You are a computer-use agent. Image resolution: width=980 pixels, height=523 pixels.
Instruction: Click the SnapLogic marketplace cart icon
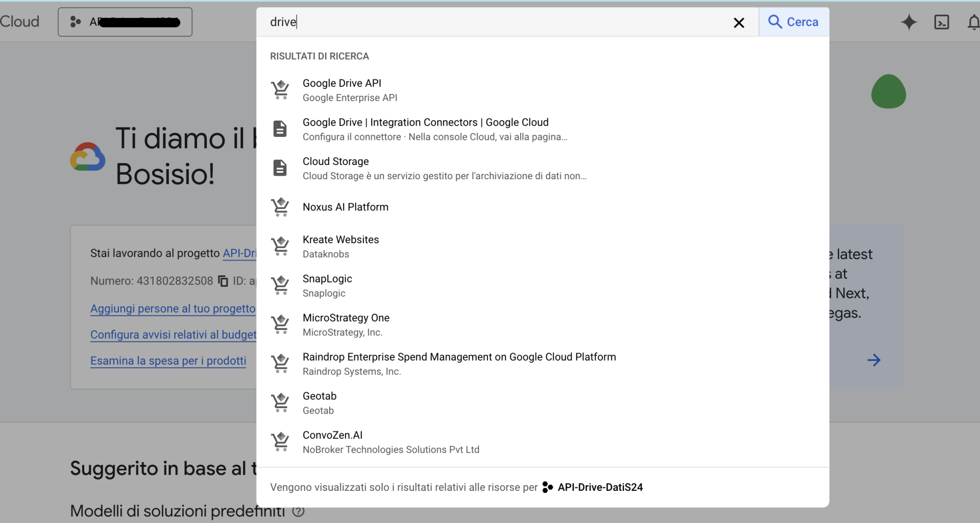click(280, 286)
